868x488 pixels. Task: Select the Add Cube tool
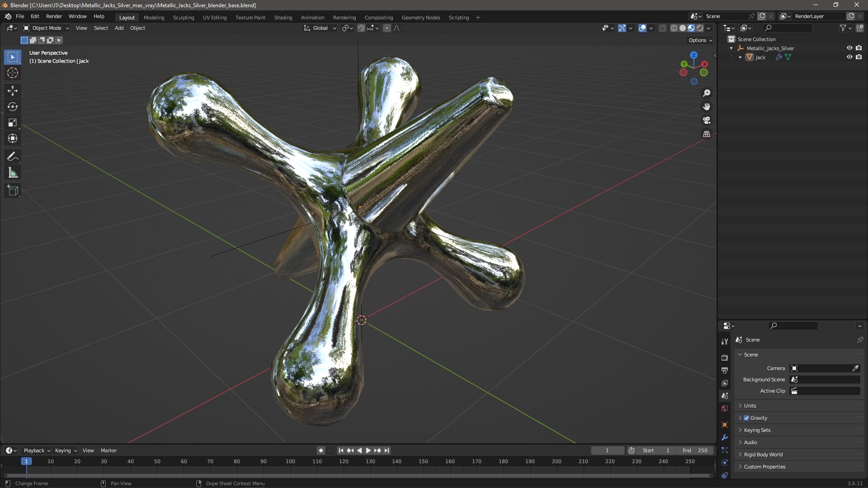tap(13, 191)
